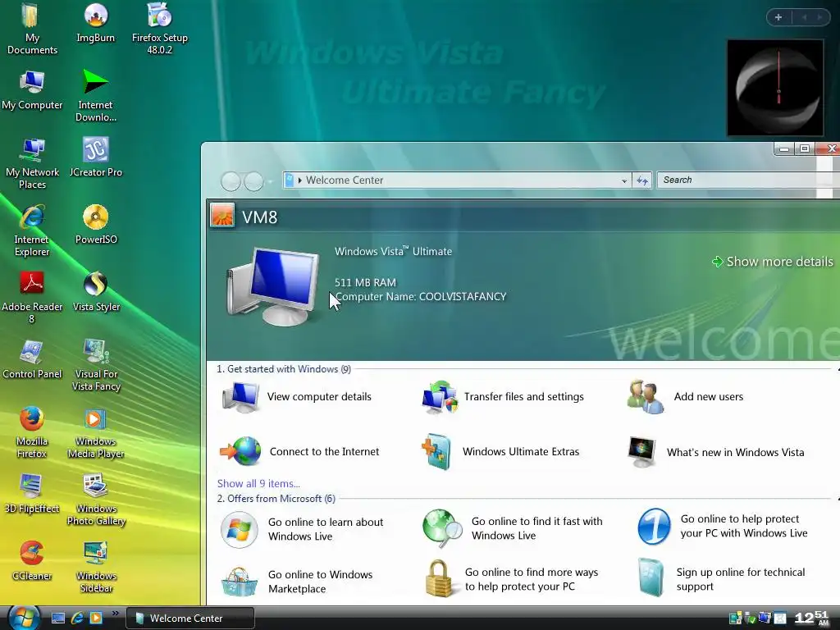Screen dimensions: 840x630
Task: Open My Documents desktop icon
Action: point(32,30)
